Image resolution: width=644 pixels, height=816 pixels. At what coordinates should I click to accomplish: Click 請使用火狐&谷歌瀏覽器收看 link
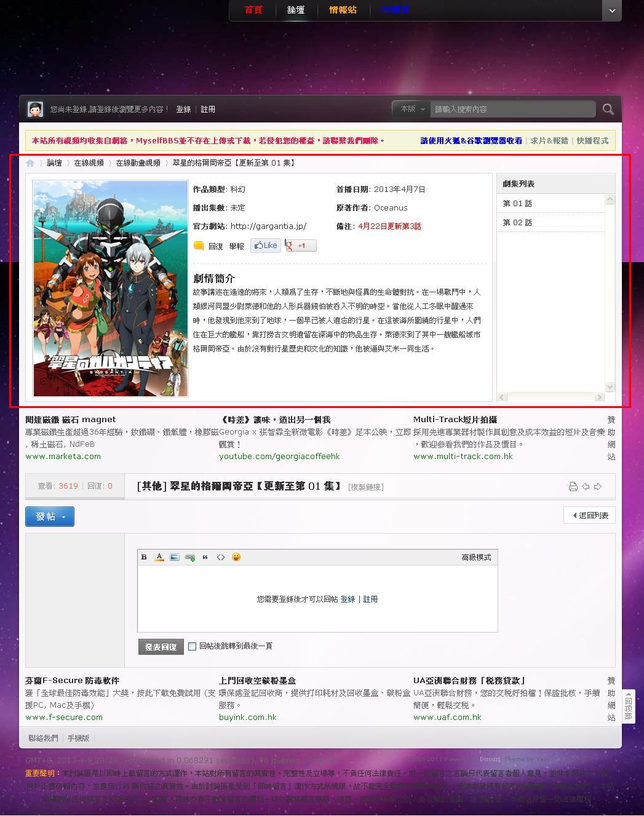pos(471,140)
